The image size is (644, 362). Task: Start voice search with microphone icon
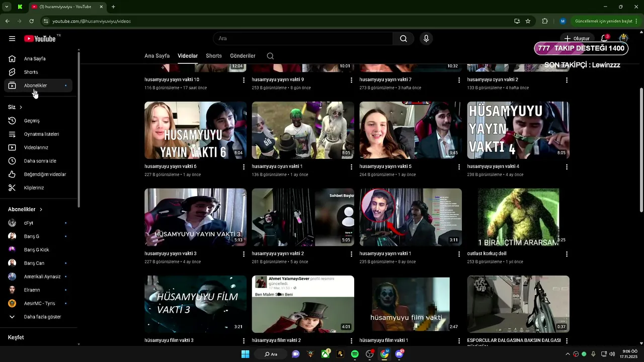tap(426, 39)
